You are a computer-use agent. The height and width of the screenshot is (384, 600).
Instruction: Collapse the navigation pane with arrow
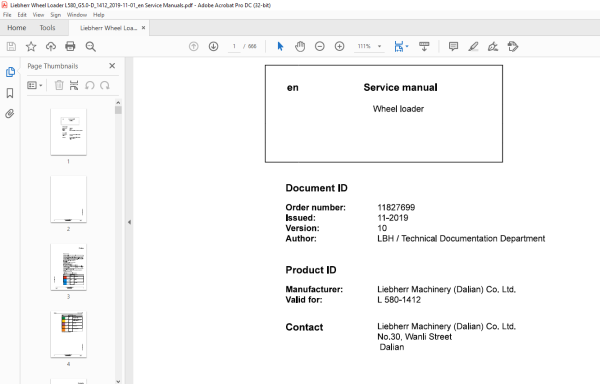coord(129,222)
